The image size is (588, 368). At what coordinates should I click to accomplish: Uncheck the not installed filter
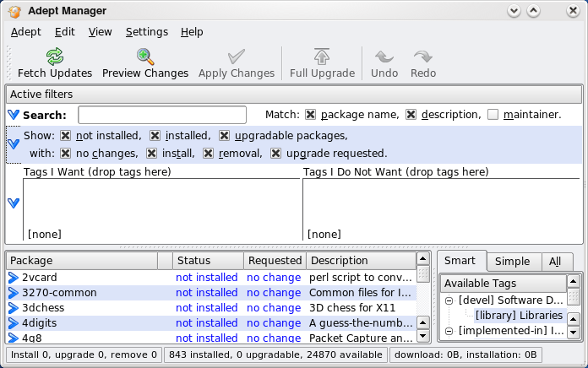pyautogui.click(x=65, y=136)
